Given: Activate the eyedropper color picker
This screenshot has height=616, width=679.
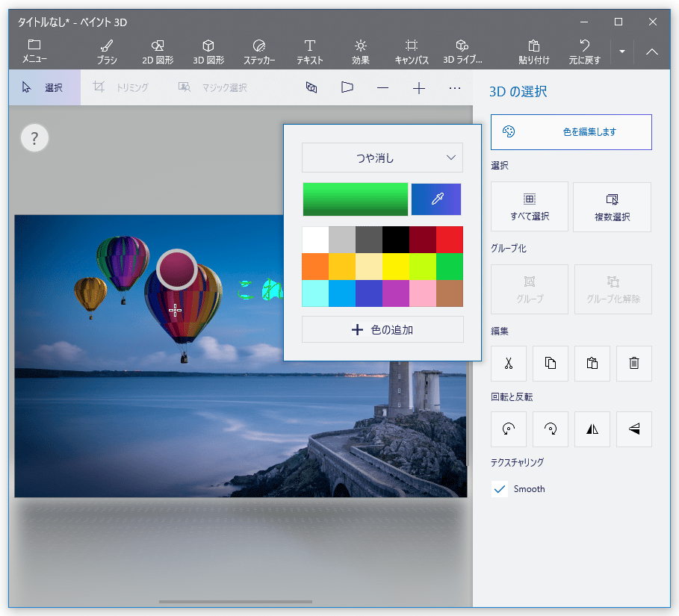Looking at the screenshot, I should click(436, 199).
